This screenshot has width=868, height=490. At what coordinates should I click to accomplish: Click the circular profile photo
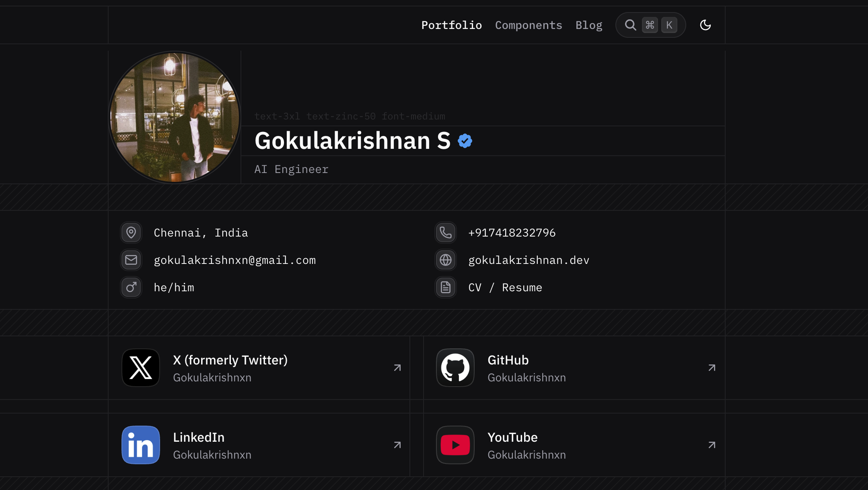pos(175,117)
